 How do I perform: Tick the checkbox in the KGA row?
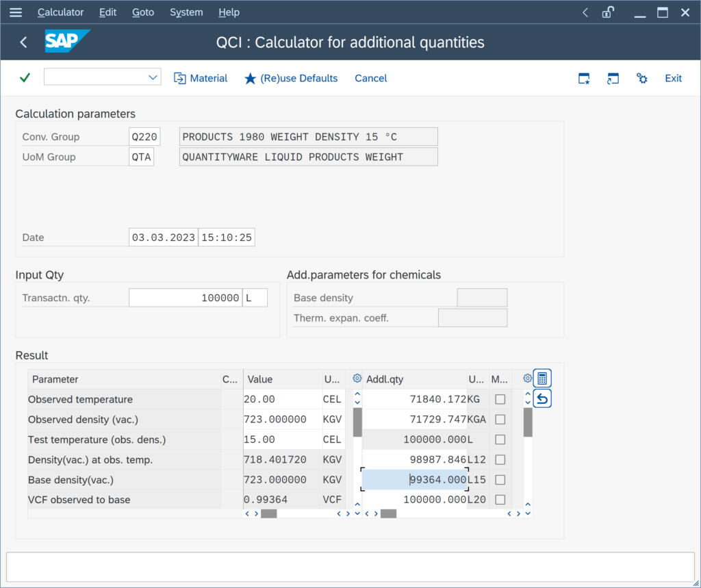(x=500, y=420)
